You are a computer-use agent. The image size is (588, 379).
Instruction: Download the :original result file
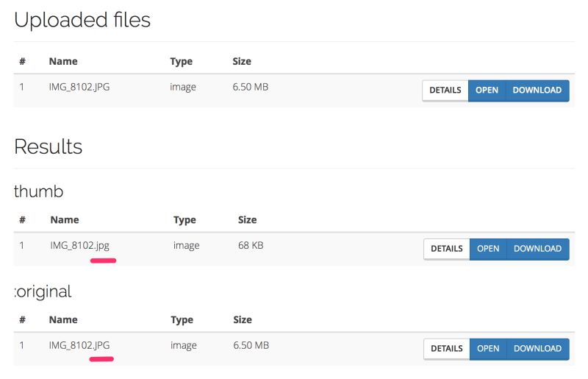coord(537,349)
